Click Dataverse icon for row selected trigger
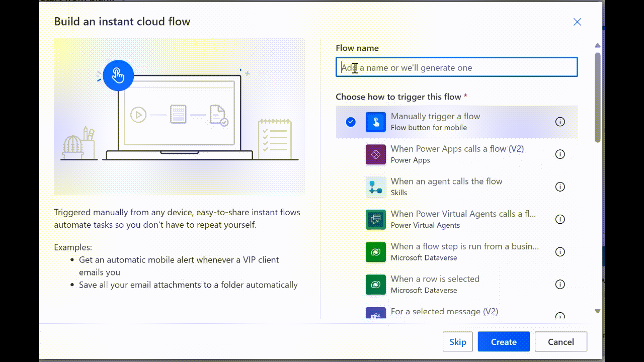The image size is (644, 362). pyautogui.click(x=376, y=285)
